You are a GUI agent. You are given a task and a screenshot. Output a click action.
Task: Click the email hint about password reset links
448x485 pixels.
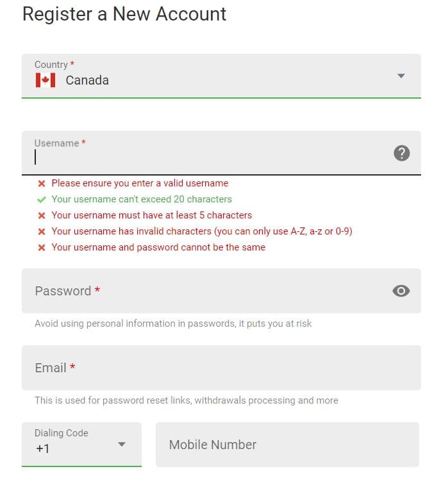point(186,400)
